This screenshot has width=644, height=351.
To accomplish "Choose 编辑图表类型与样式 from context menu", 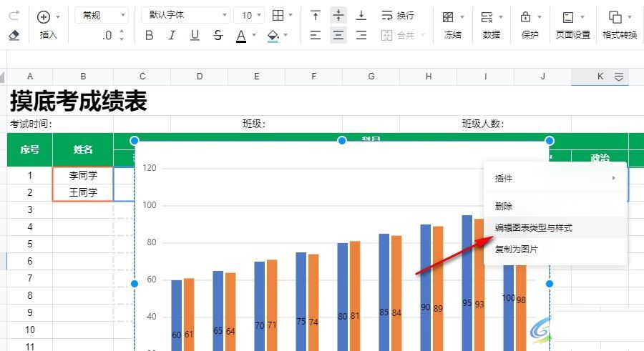I will [555, 228].
